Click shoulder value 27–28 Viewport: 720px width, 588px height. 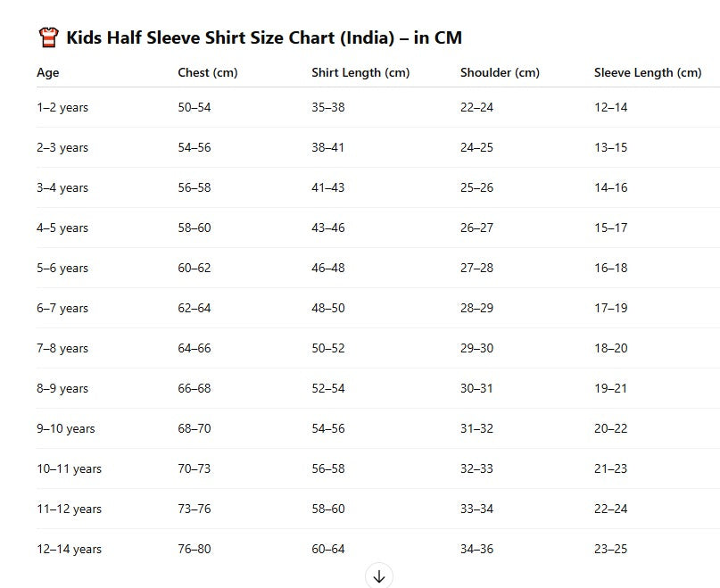(476, 268)
